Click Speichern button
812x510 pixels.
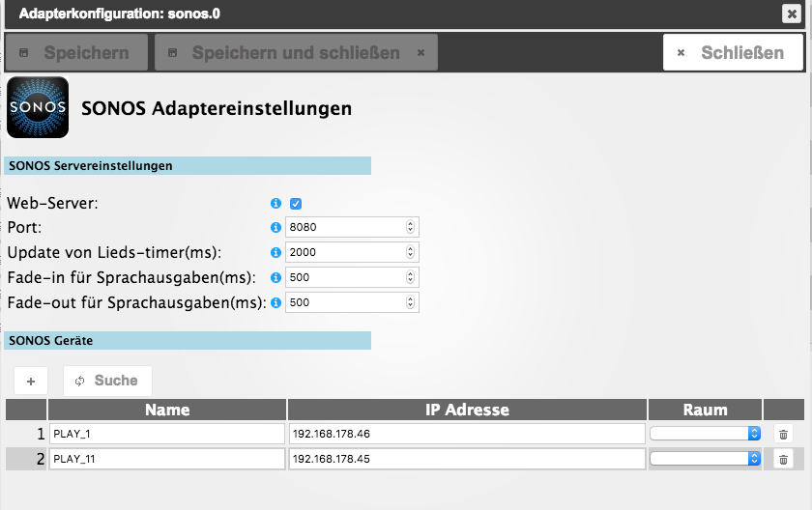(x=76, y=53)
